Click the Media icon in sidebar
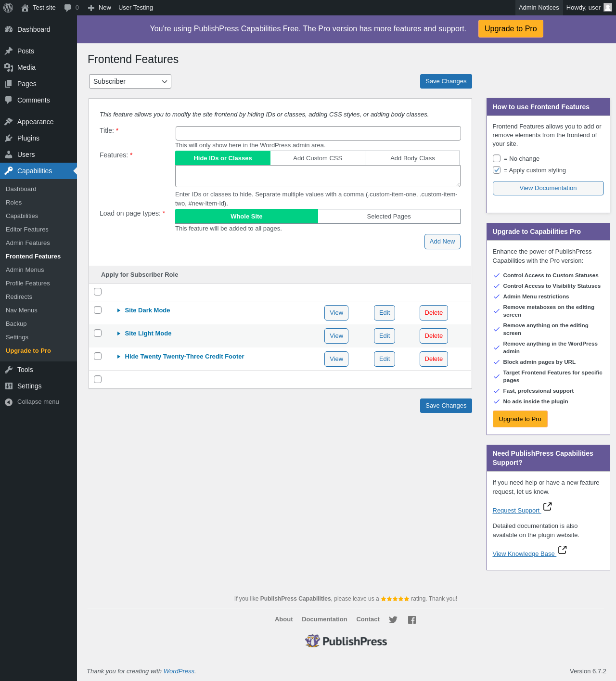This screenshot has width=616, height=681. point(9,67)
